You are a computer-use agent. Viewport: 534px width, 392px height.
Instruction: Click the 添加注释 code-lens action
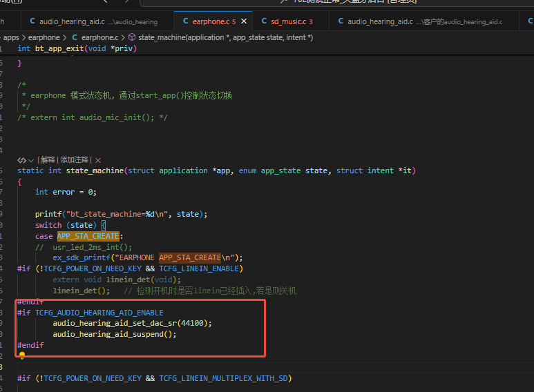click(x=74, y=160)
